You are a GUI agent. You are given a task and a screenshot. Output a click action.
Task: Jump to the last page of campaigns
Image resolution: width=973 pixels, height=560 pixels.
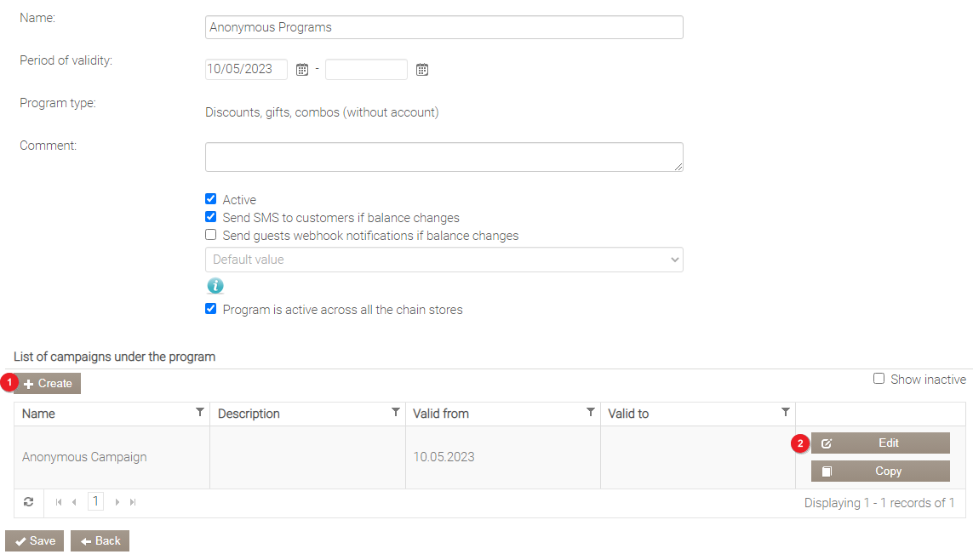point(133,502)
